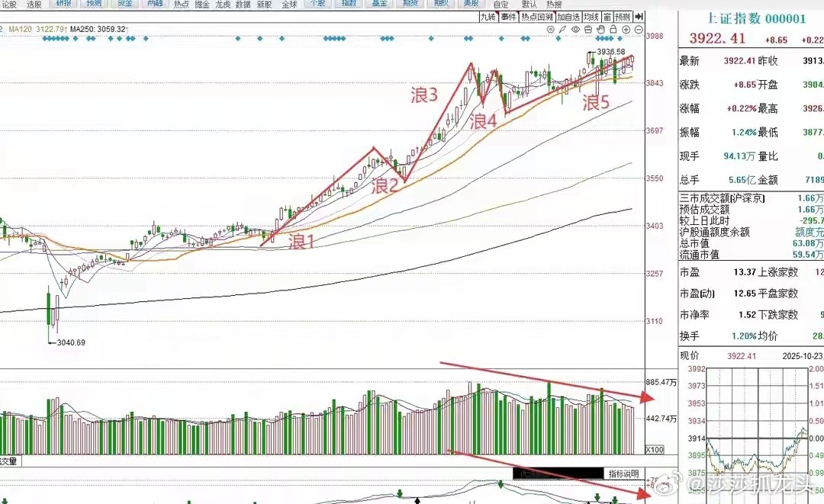Select the 自定 layout option
The width and height of the screenshot is (824, 504).
coord(501,5)
